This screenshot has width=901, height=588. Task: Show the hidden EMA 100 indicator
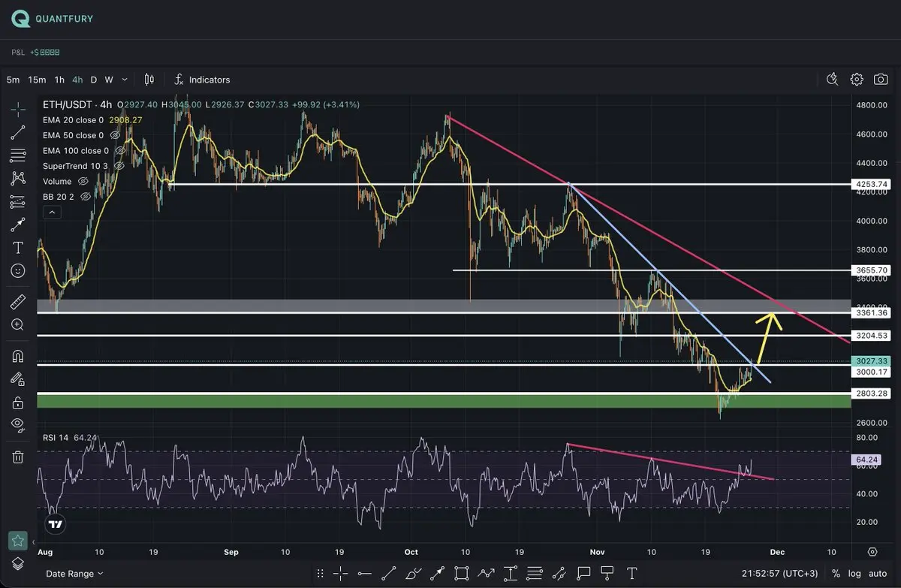tap(120, 150)
